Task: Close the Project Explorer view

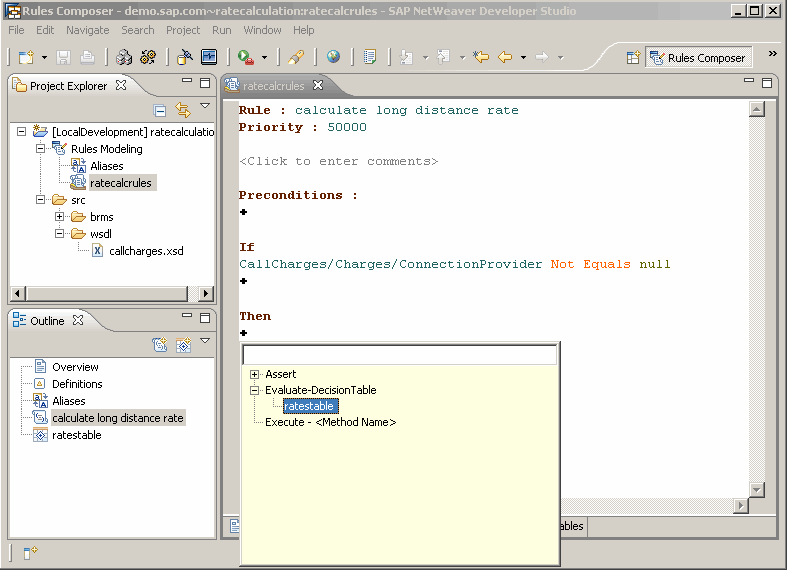Action: (121, 85)
